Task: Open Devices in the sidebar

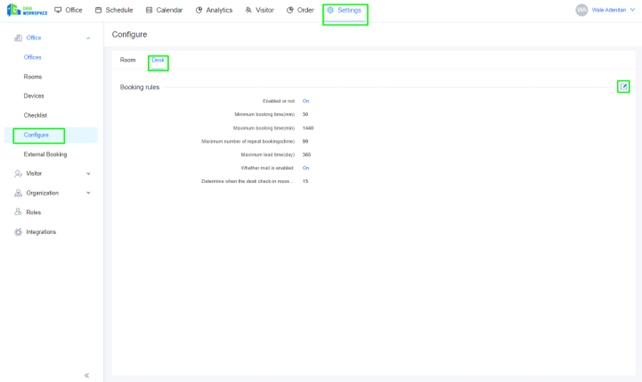Action: 34,96
